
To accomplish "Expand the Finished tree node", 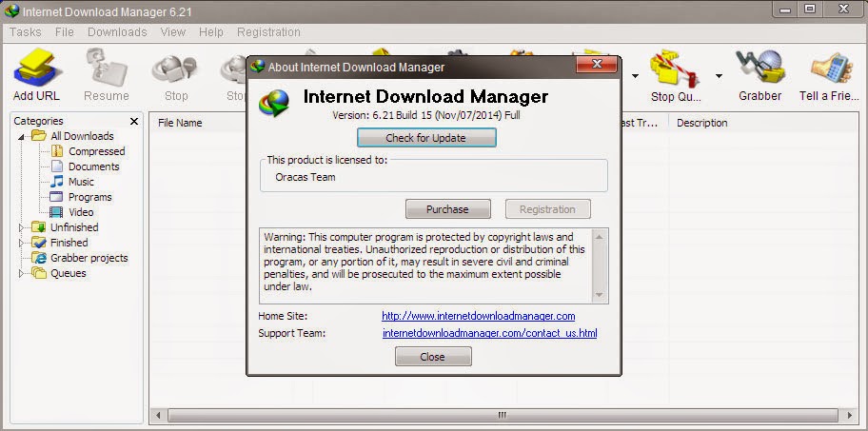I will (x=21, y=243).
